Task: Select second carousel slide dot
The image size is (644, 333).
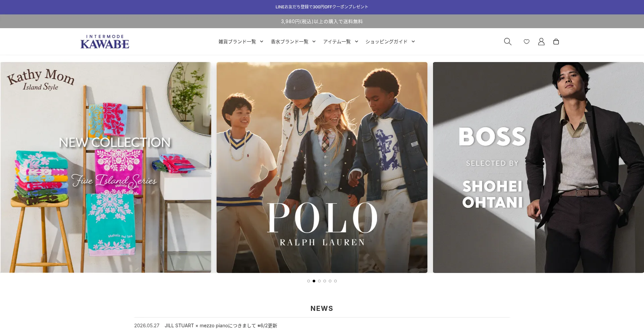Action: 314,281
